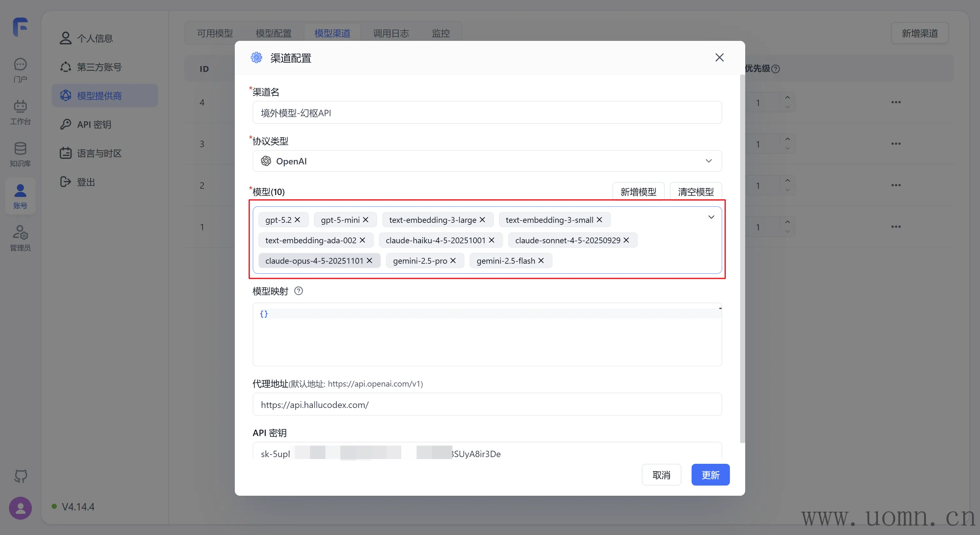Remove the claude-opus-4-5-20251101 tag
The image size is (980, 535).
(x=369, y=260)
